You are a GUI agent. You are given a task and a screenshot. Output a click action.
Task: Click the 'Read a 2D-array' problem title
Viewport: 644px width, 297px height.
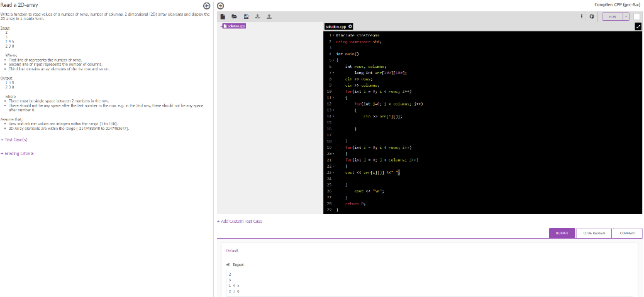point(19,5)
